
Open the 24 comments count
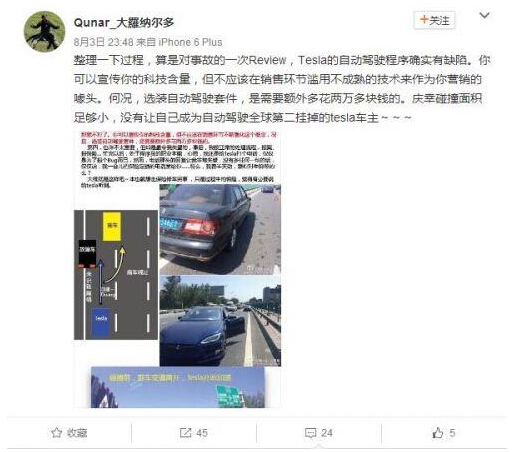[327, 433]
